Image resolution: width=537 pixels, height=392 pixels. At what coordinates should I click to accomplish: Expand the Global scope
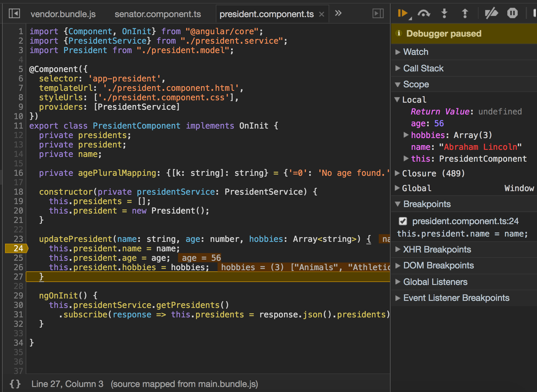397,188
